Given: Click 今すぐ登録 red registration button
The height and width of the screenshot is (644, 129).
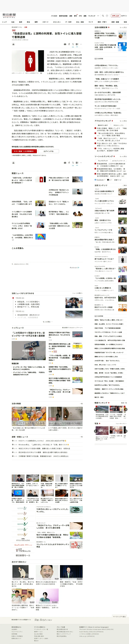Looking at the screenshot, I should click(24, 151).
